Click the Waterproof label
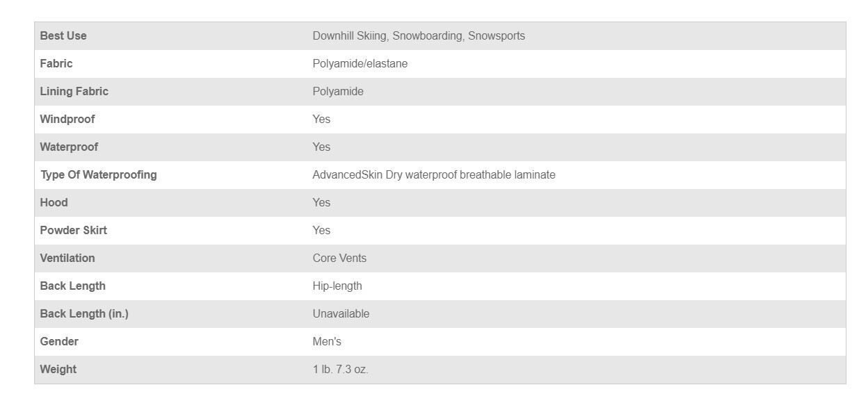The image size is (868, 403). click(x=69, y=147)
